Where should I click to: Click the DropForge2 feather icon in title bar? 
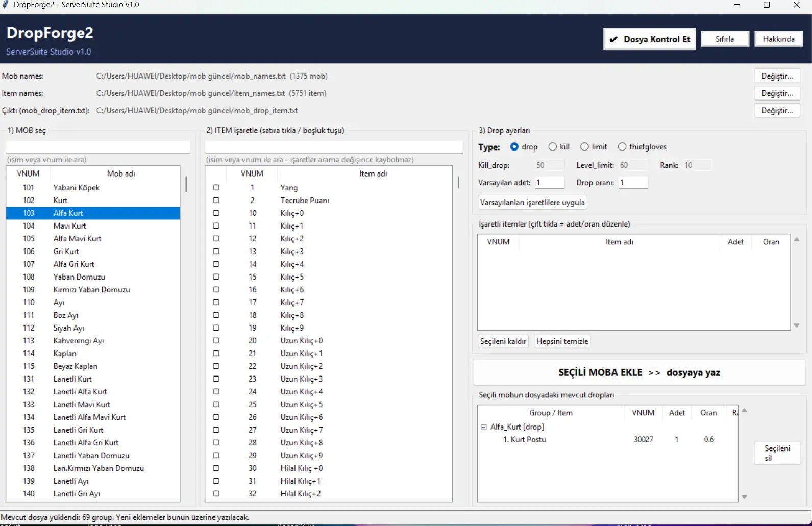click(x=6, y=5)
